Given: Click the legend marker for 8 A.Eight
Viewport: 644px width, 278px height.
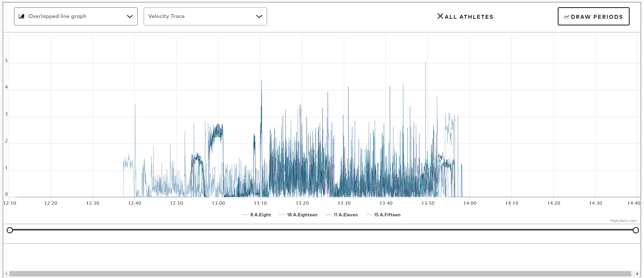Looking at the screenshot, I should click(x=246, y=215).
